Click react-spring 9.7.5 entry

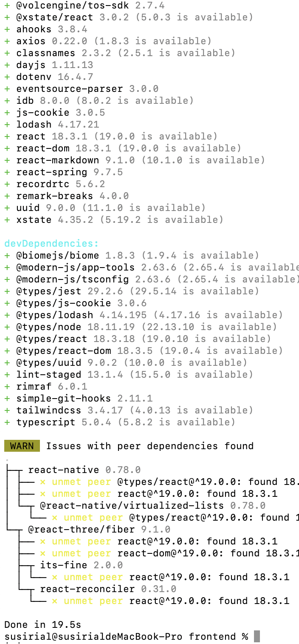[64, 172]
